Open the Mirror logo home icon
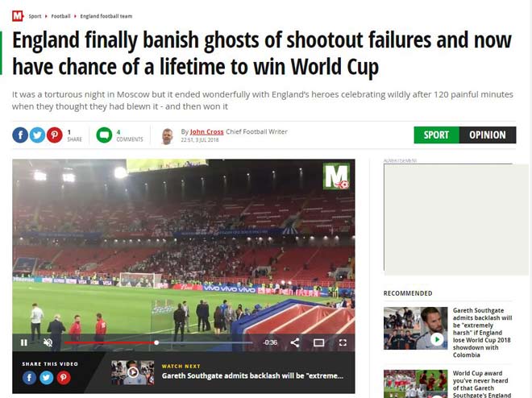Viewport: 532px width, 398px height. click(x=18, y=16)
